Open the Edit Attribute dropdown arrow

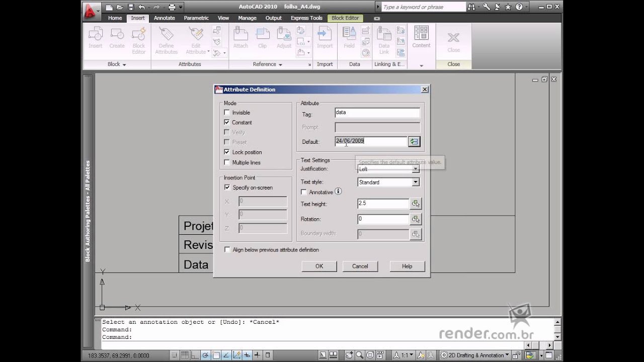209,52
